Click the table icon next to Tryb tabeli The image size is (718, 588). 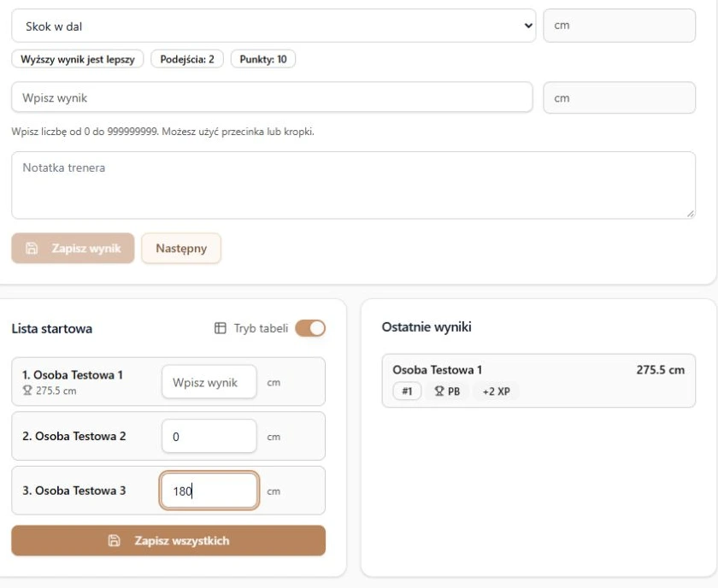(221, 328)
